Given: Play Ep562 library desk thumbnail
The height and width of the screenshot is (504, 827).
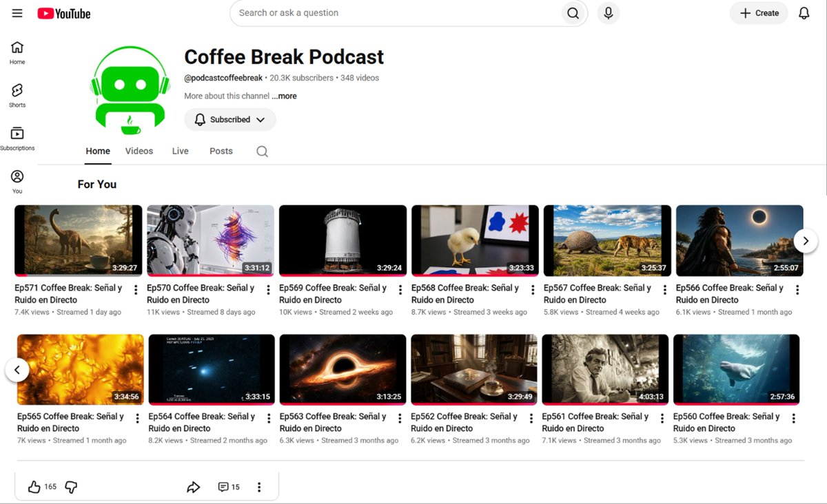Looking at the screenshot, I should click(x=474, y=370).
